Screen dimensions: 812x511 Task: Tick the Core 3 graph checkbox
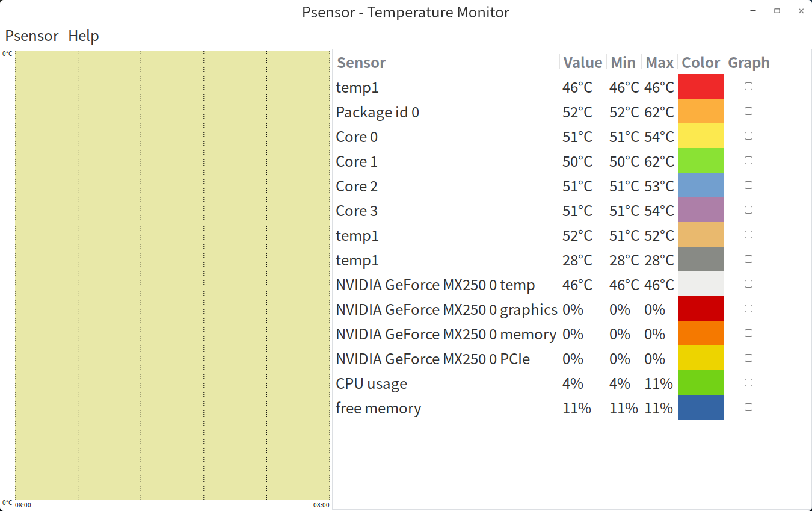pyautogui.click(x=748, y=210)
